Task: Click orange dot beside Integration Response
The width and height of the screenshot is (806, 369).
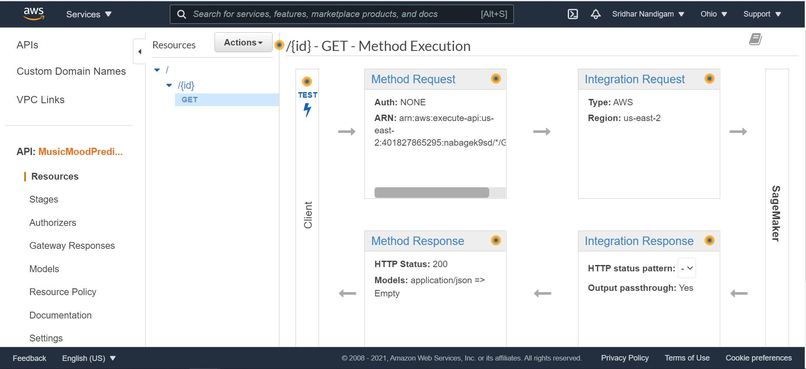Action: (709, 240)
